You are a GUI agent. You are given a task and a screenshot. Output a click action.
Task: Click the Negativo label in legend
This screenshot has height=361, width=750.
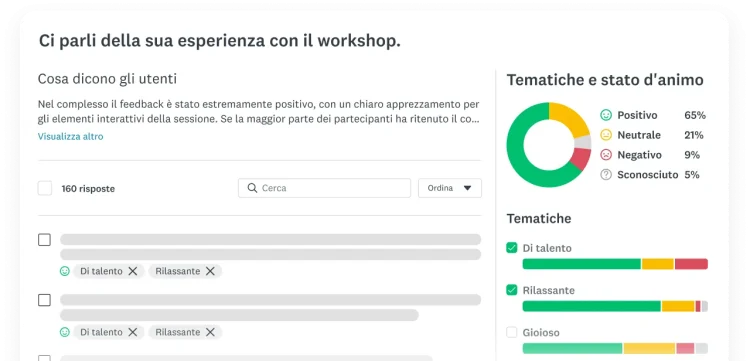point(640,155)
